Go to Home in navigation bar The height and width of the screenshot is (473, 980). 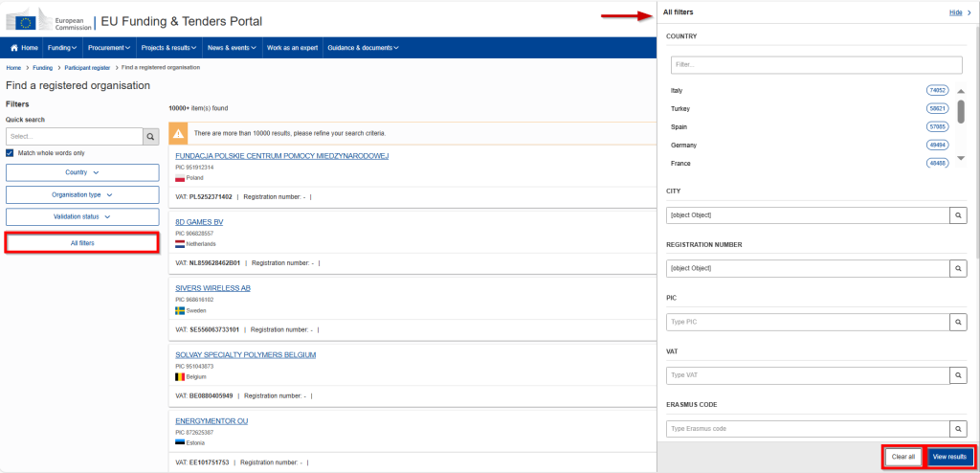[x=24, y=48]
